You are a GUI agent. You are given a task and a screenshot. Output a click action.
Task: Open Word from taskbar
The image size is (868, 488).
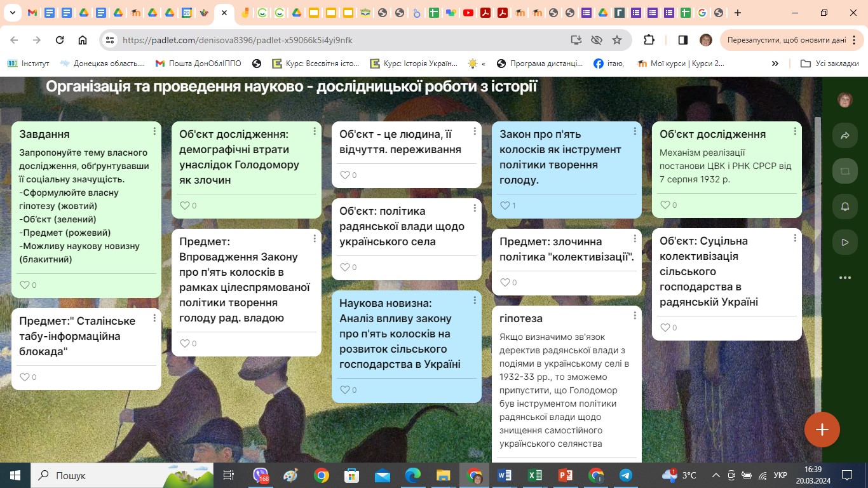[x=505, y=475]
